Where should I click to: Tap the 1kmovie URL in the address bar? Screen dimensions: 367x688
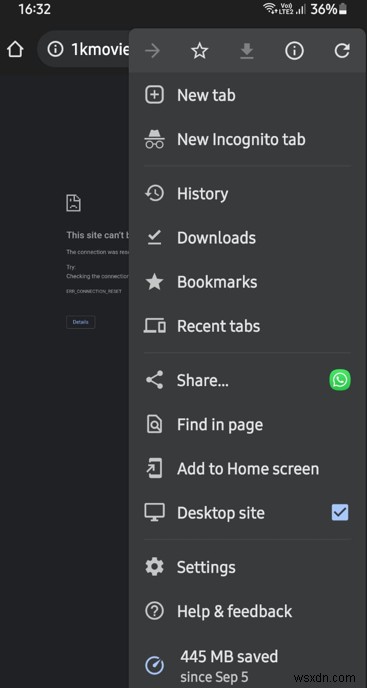[100, 50]
